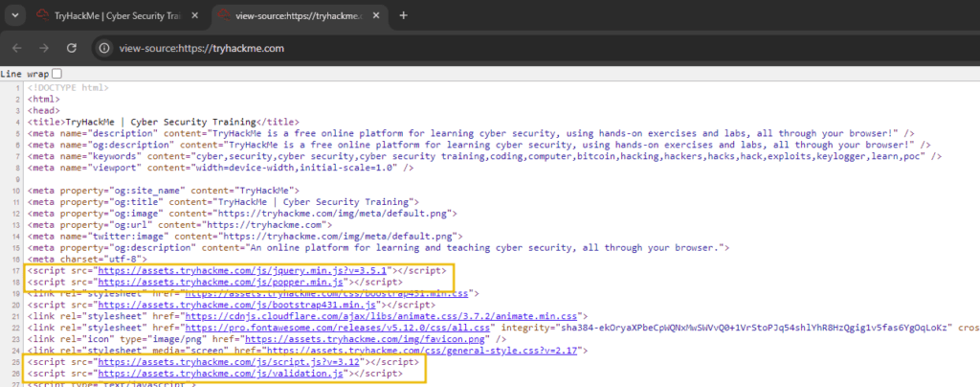The height and width of the screenshot is (387, 980).
Task: Click the browser back arrow
Action: 17,48
